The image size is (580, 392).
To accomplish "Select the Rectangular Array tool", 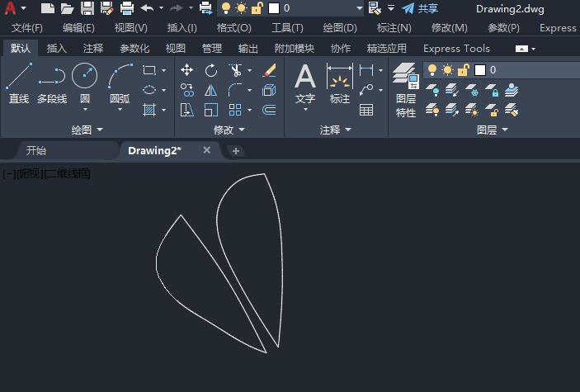I will coord(235,110).
